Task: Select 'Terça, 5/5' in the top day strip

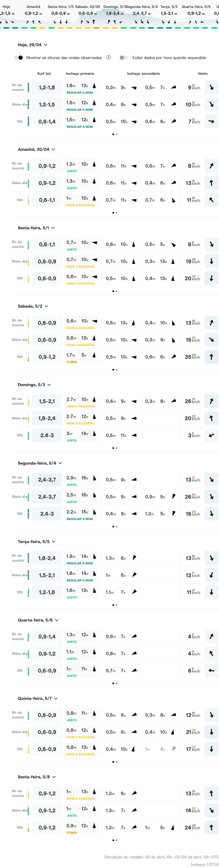Action: [x=169, y=7]
